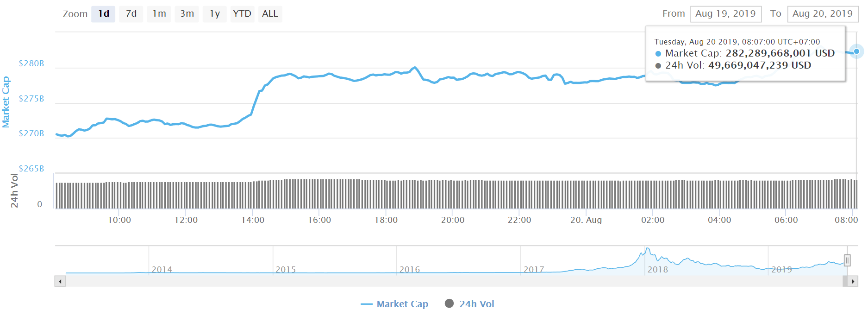The width and height of the screenshot is (868, 310).
Task: Click the navigator left scroll arrow
Action: tap(60, 281)
